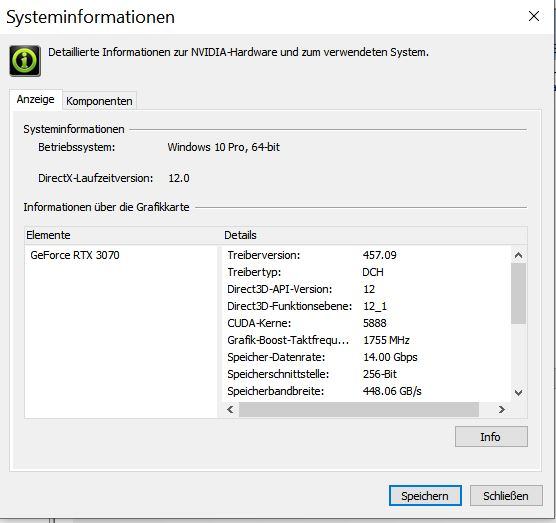Click the 256-Bit memory interface value
The width and height of the screenshot is (556, 523).
[380, 374]
